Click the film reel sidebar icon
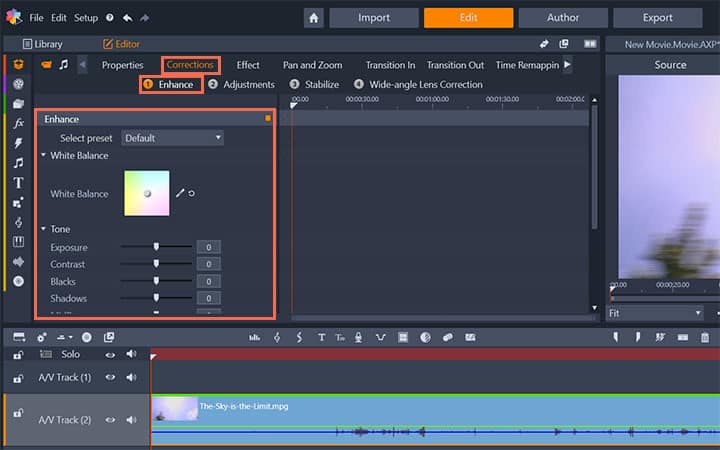The height and width of the screenshot is (450, 720). tap(18, 84)
